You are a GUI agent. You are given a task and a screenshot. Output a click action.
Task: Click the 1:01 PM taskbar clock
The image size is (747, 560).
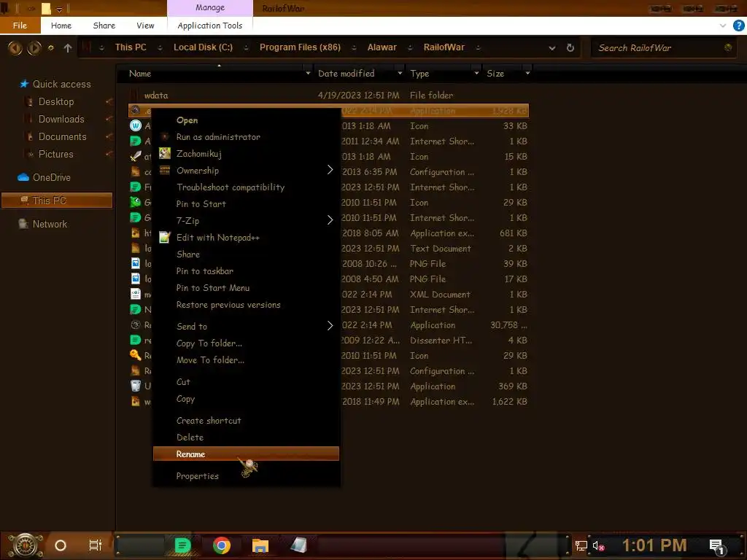[654, 545]
